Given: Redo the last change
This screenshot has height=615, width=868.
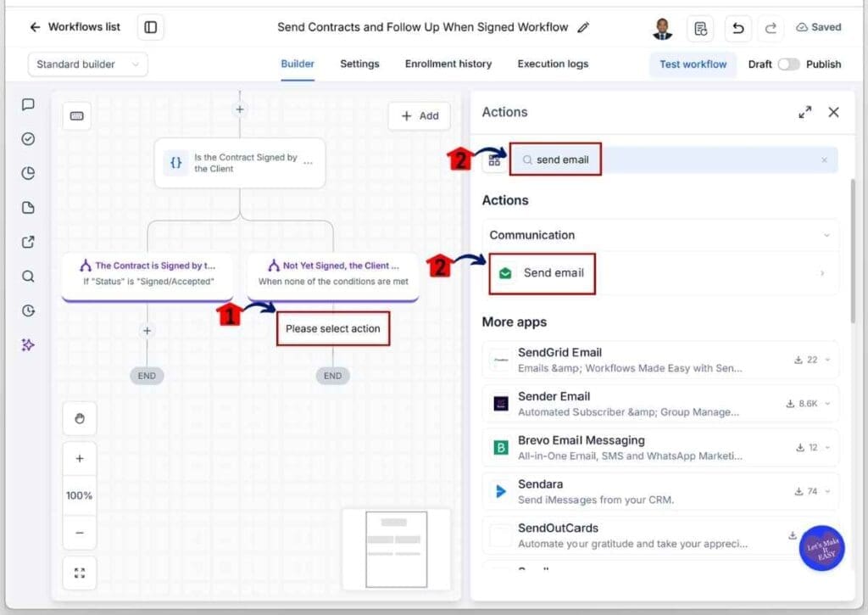Looking at the screenshot, I should tap(771, 28).
